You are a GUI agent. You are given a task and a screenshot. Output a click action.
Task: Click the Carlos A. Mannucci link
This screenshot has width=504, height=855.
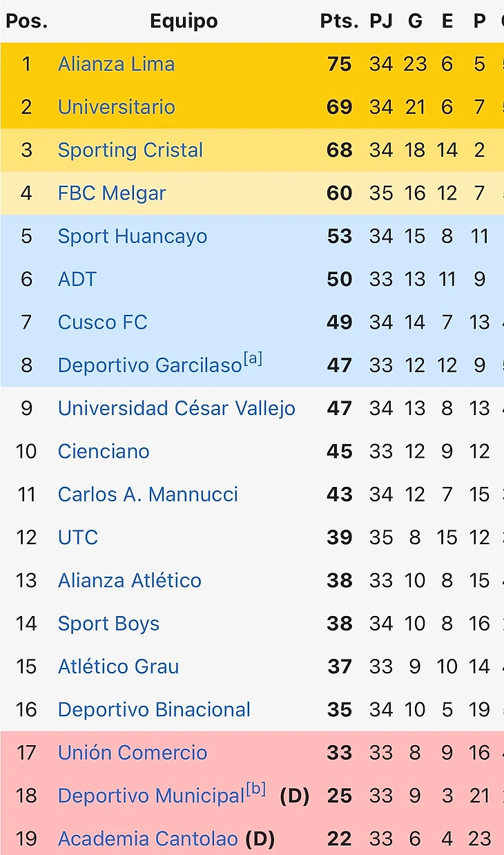coord(148,494)
